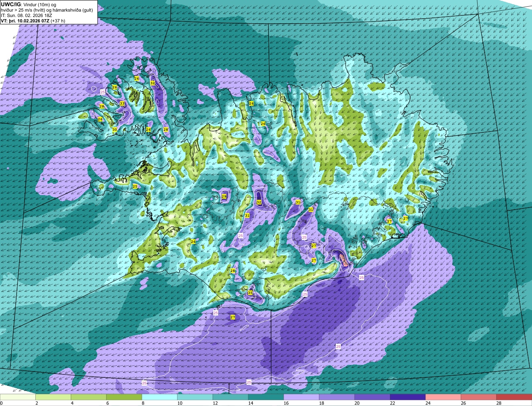The width and height of the screenshot is (532, 406).
Task: Select the legend scale tick '4'
Action: [72, 403]
